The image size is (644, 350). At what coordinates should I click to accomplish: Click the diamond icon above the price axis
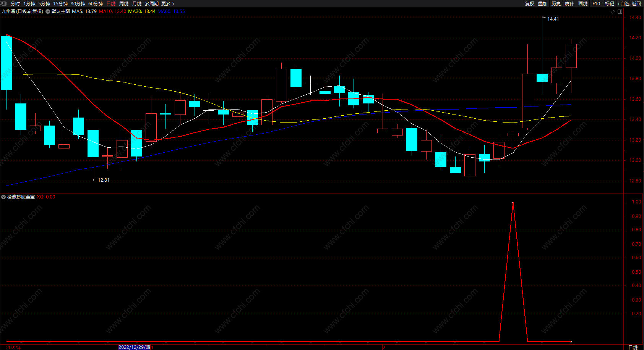click(x=613, y=11)
